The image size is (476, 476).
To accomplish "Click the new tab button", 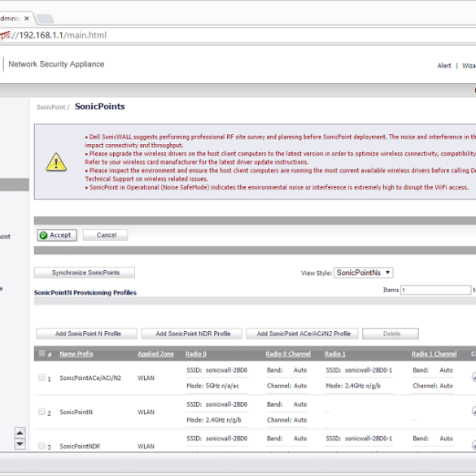I will (x=46, y=19).
